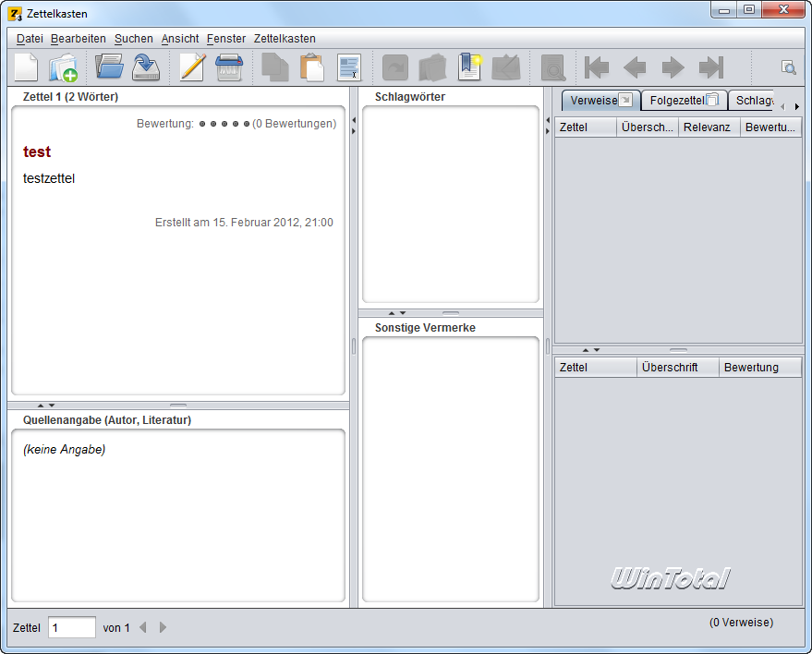Click the note text 'testzettel'
The image size is (812, 654).
coord(49,178)
